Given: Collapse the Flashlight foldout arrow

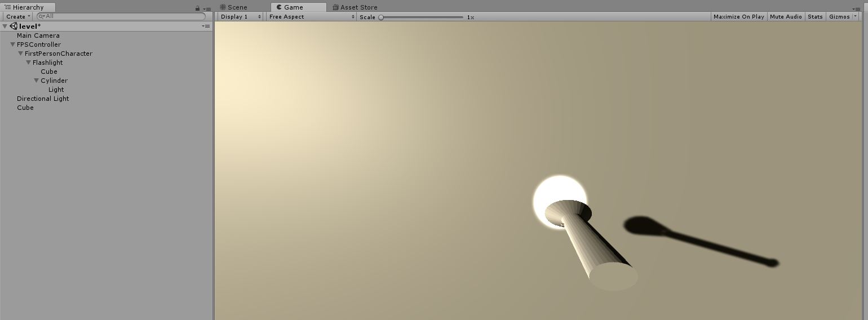Looking at the screenshot, I should click(28, 63).
